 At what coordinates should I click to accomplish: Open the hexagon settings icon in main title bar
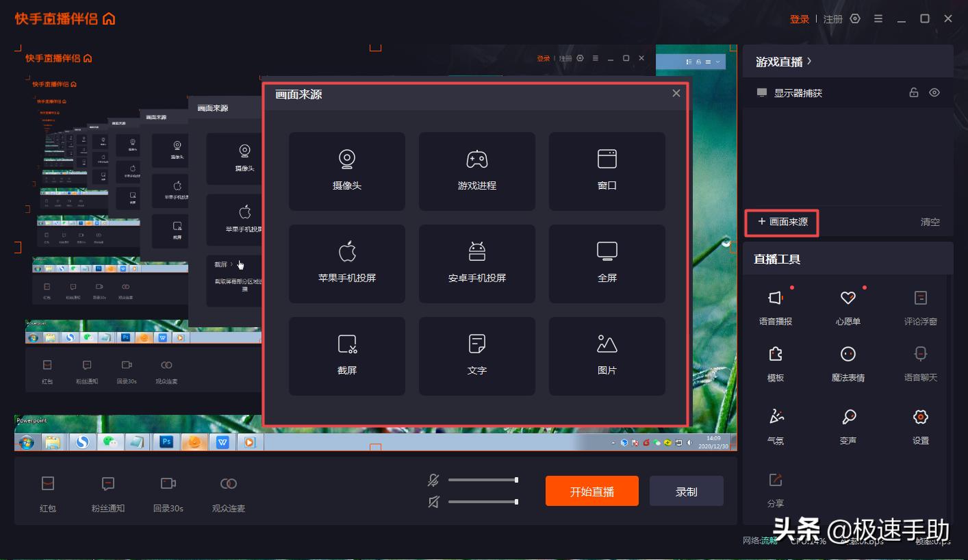pyautogui.click(x=855, y=19)
